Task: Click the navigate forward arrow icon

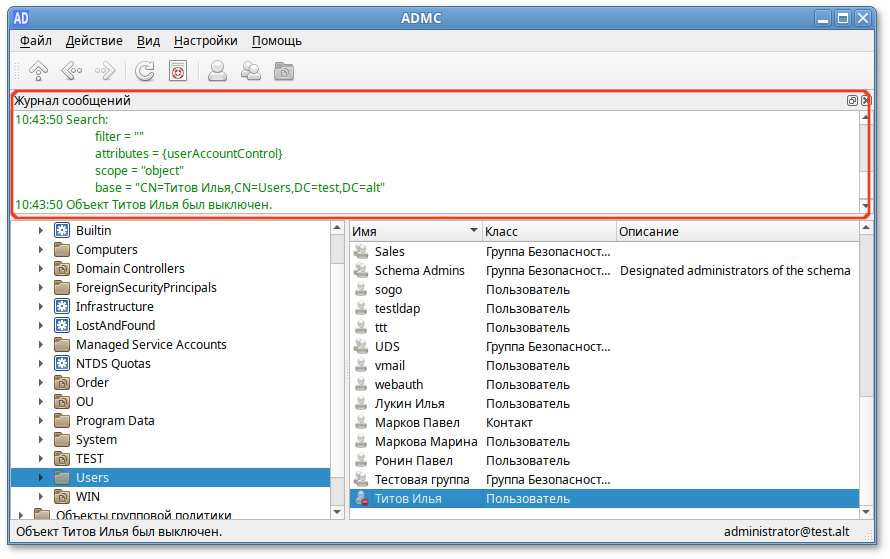Action: (x=104, y=71)
